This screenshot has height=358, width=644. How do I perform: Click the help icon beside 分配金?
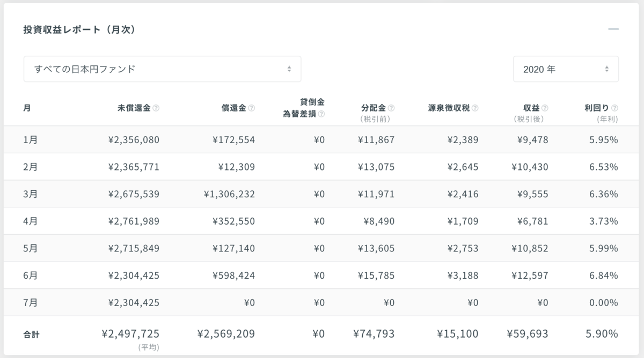tap(391, 108)
